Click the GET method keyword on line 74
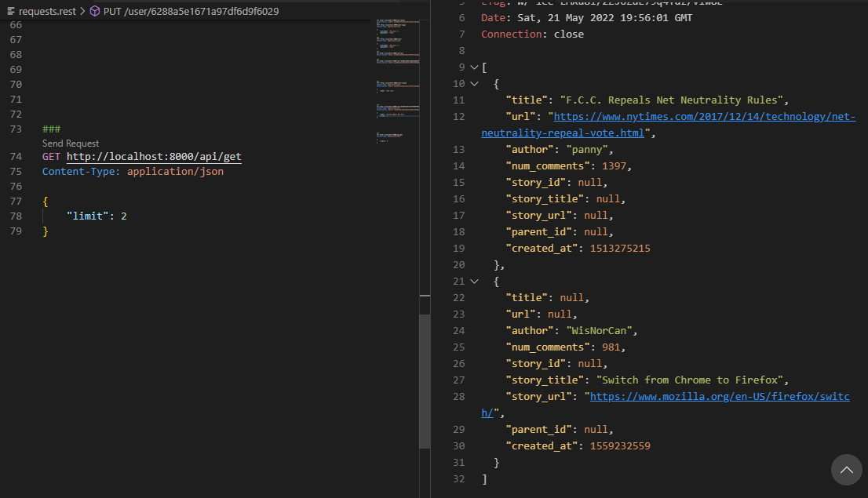The image size is (868, 498). pos(51,157)
